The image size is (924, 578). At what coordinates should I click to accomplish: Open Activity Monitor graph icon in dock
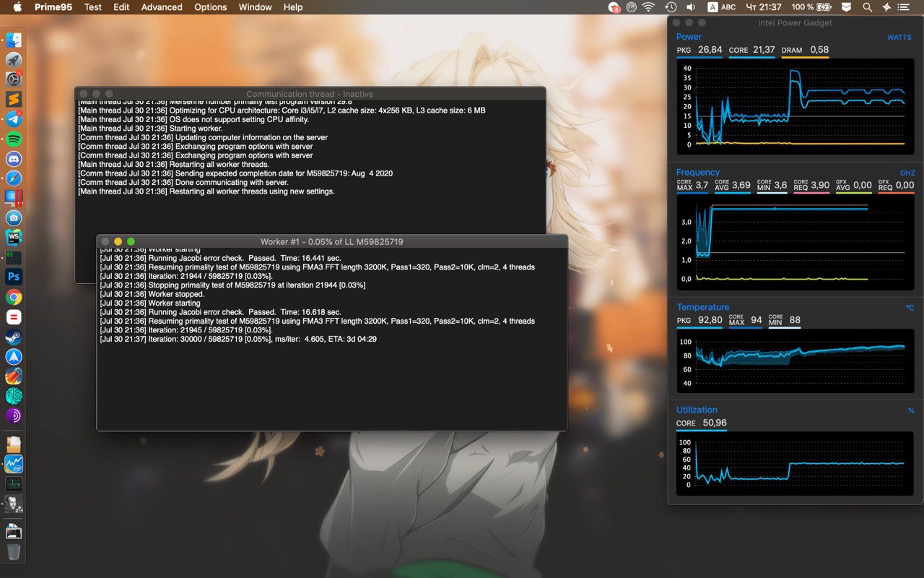14,483
